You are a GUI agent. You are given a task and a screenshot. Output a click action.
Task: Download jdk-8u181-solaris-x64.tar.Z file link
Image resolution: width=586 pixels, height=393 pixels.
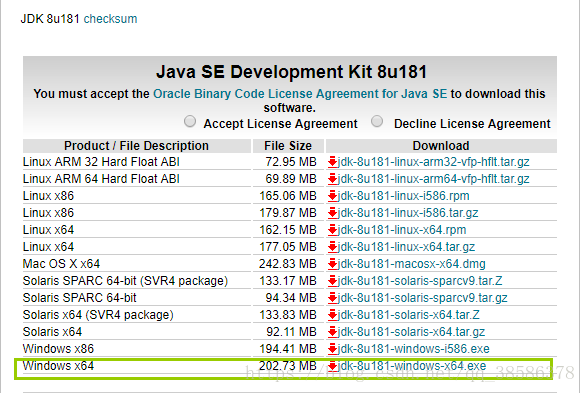click(408, 315)
